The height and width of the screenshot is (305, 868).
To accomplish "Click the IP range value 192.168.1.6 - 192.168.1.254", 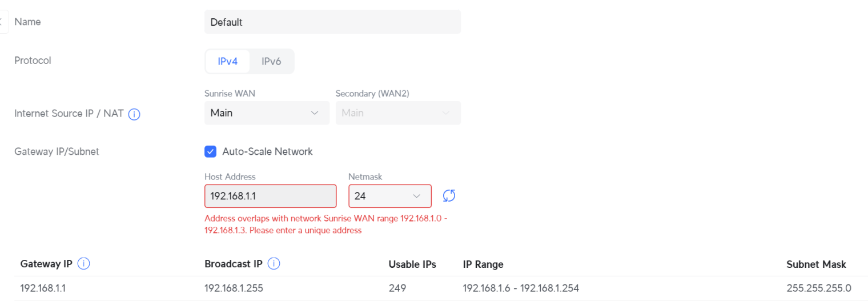I will (x=521, y=288).
